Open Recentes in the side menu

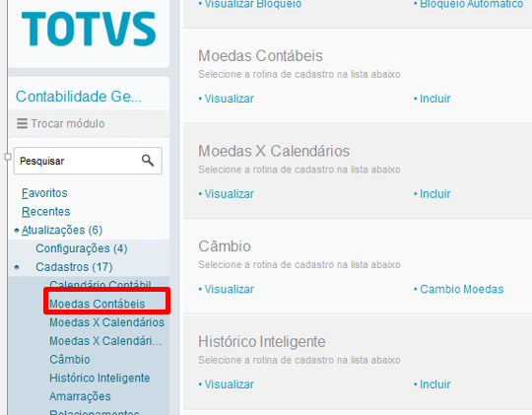45,212
